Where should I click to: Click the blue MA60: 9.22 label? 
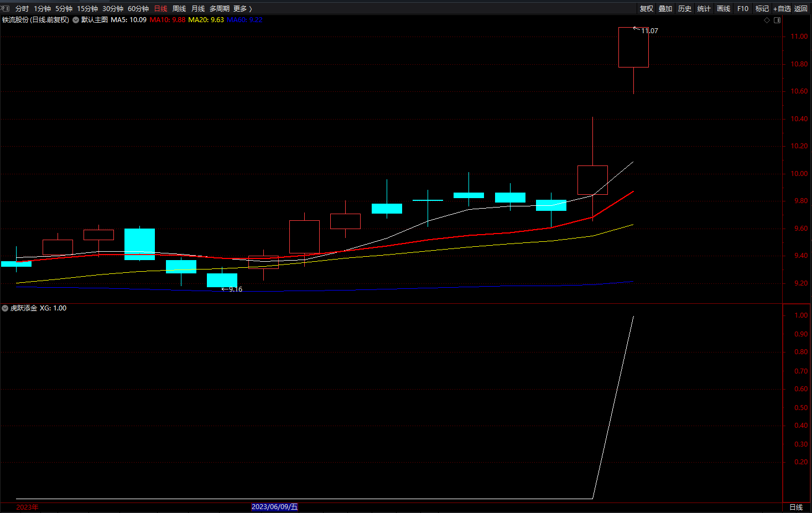(244, 20)
